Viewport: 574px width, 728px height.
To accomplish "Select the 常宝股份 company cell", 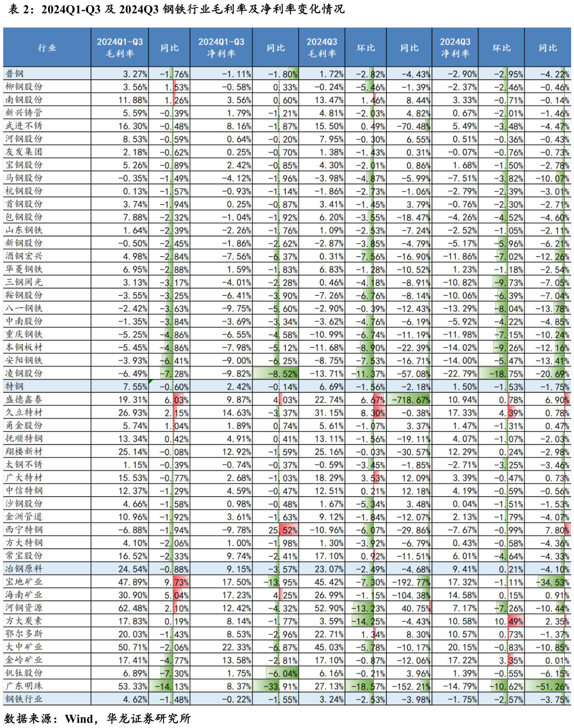I will click(24, 556).
